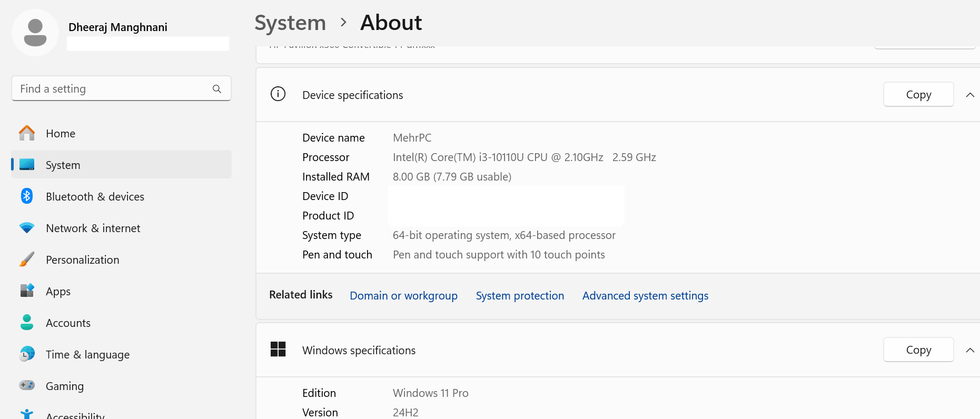Click the Accounts person icon
Viewport: 980px width, 419px height.
(27, 323)
